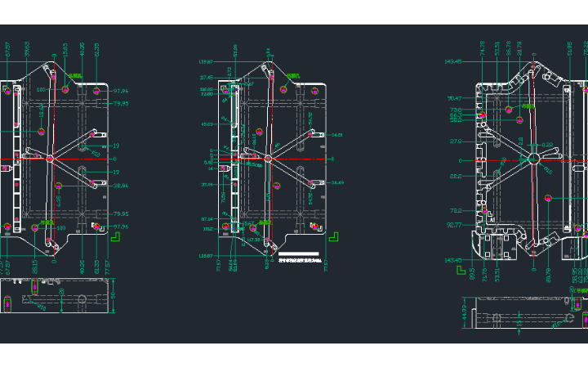This screenshot has width=588, height=368.
Task: Click the green L-shaped mark under right drawing
Action: pos(461,270)
